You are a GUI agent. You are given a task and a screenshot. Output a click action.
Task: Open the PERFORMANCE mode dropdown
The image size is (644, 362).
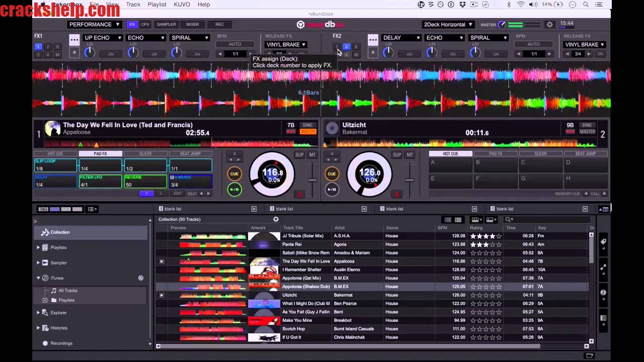95,24
